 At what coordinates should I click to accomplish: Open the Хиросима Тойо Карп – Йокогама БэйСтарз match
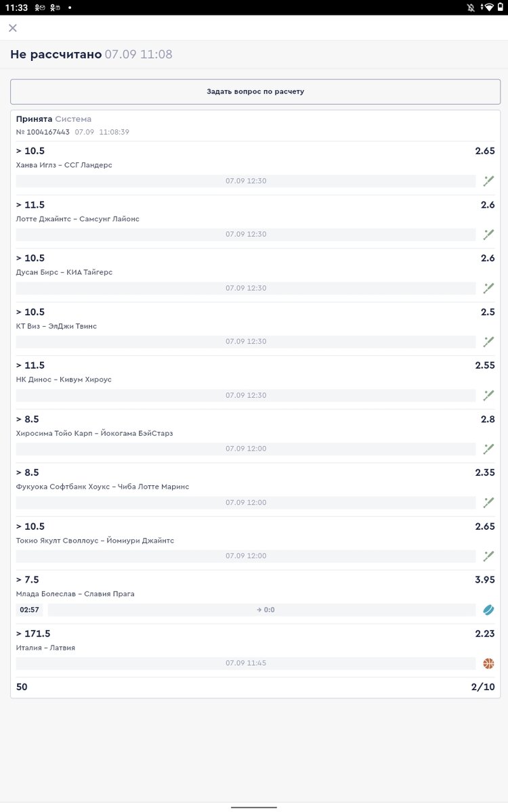coord(94,433)
